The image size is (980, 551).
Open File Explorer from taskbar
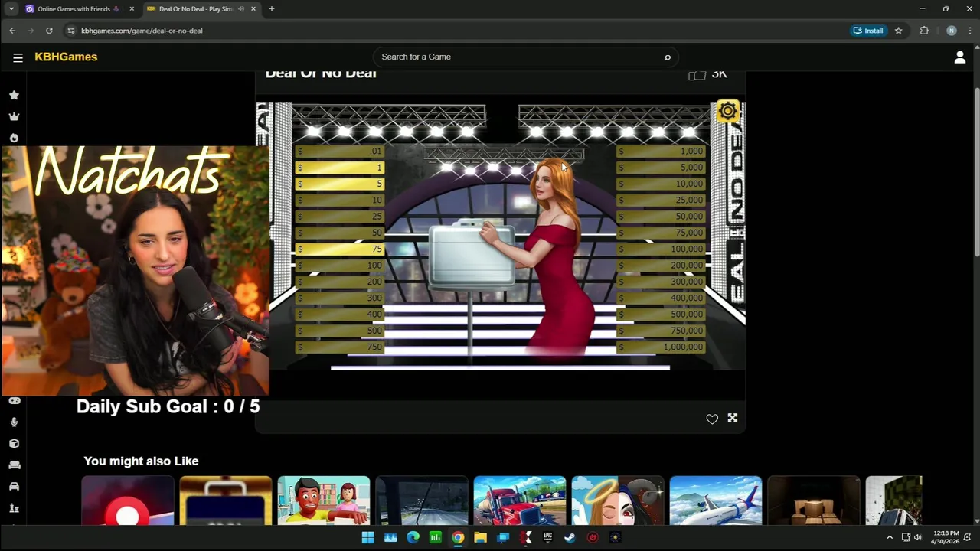click(480, 537)
